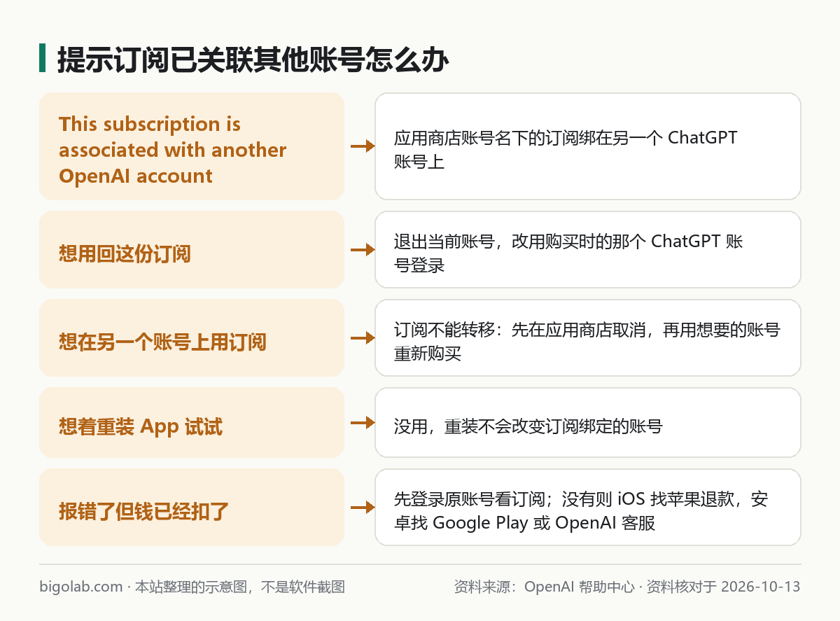Click the date text '资料核对于 2026-10-13'
The height and width of the screenshot is (621, 840).
pos(723,587)
